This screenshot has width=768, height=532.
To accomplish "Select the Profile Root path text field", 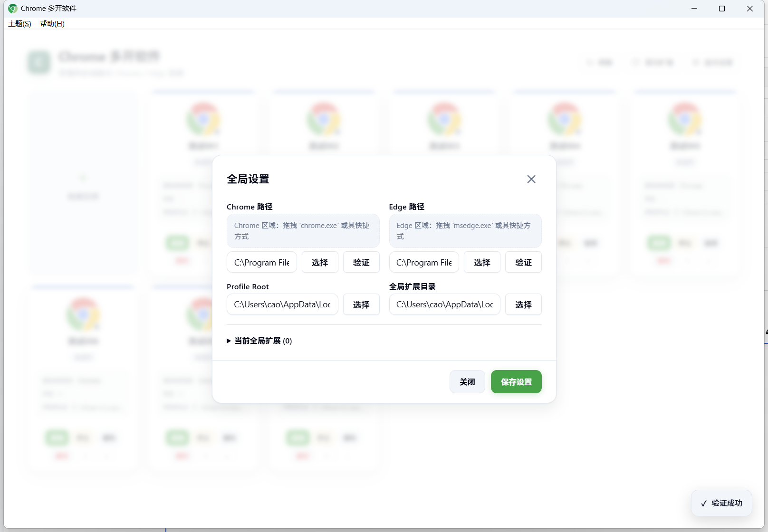I will 282,304.
